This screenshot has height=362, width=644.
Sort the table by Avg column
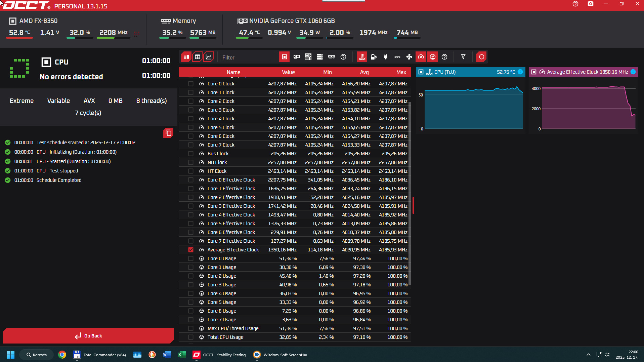(x=364, y=72)
